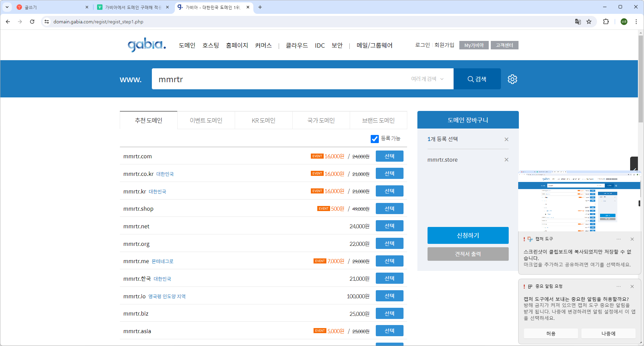Switch to the 이벤트 도메인 tab
The image size is (644, 346).
(206, 120)
